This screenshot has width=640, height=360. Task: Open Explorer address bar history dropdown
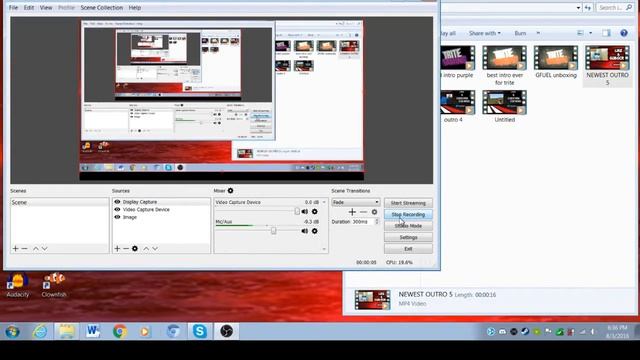click(578, 7)
